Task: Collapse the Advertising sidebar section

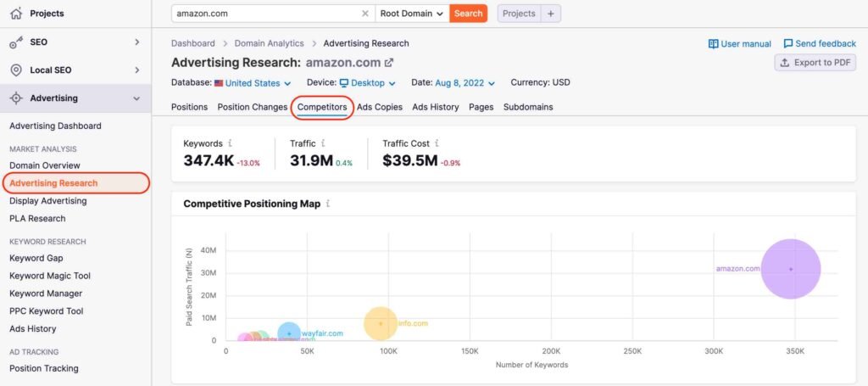Action: (x=136, y=98)
